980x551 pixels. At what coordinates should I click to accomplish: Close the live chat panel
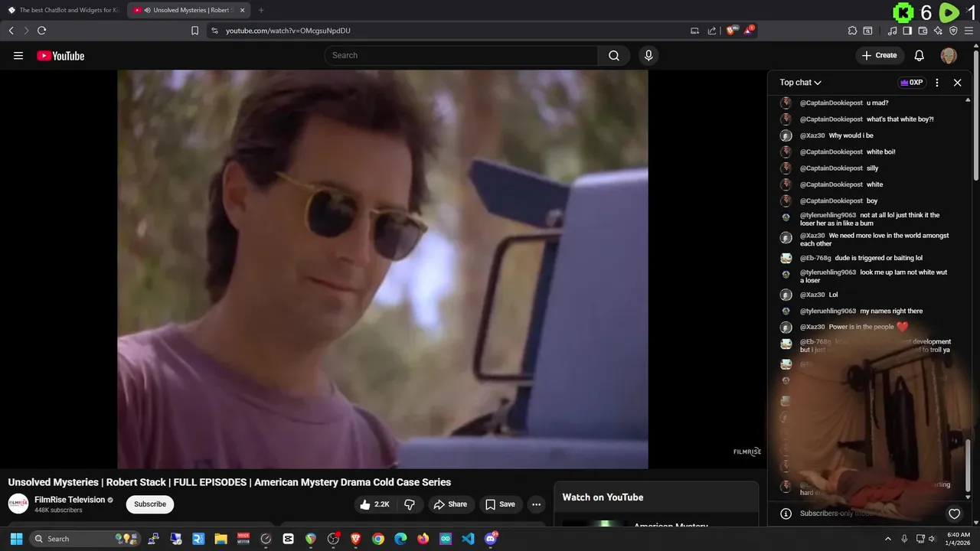957,83
